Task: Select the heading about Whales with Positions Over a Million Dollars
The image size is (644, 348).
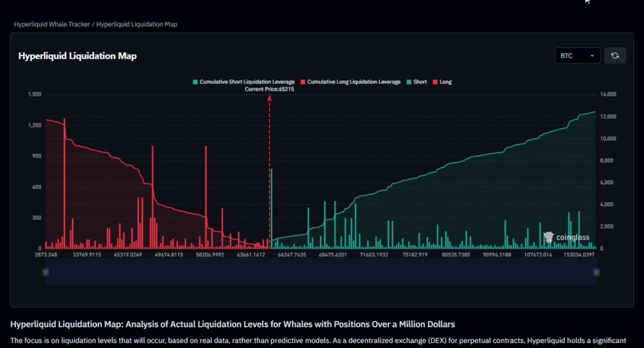Action: pyautogui.click(x=233, y=324)
